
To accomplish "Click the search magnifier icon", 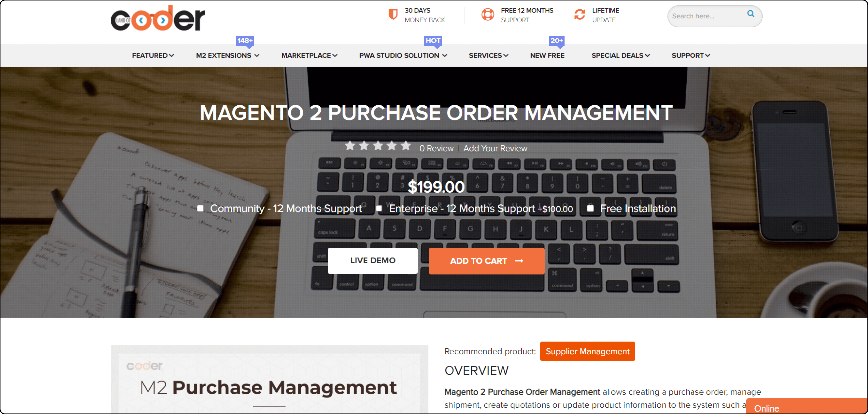I will click(x=750, y=14).
